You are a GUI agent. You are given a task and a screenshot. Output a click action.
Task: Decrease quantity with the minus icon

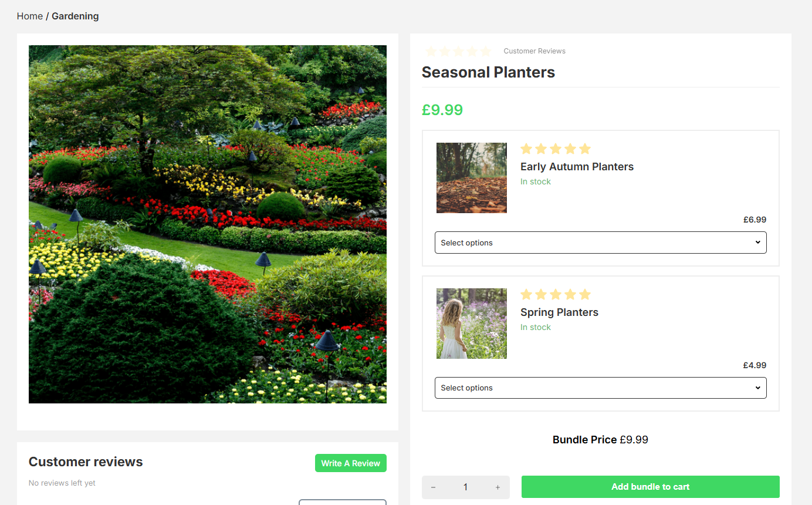[434, 487]
